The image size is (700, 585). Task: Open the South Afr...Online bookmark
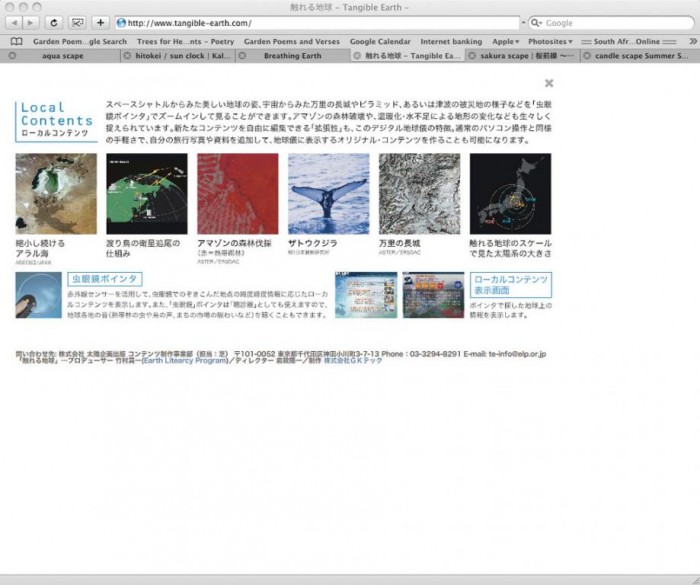coord(629,42)
